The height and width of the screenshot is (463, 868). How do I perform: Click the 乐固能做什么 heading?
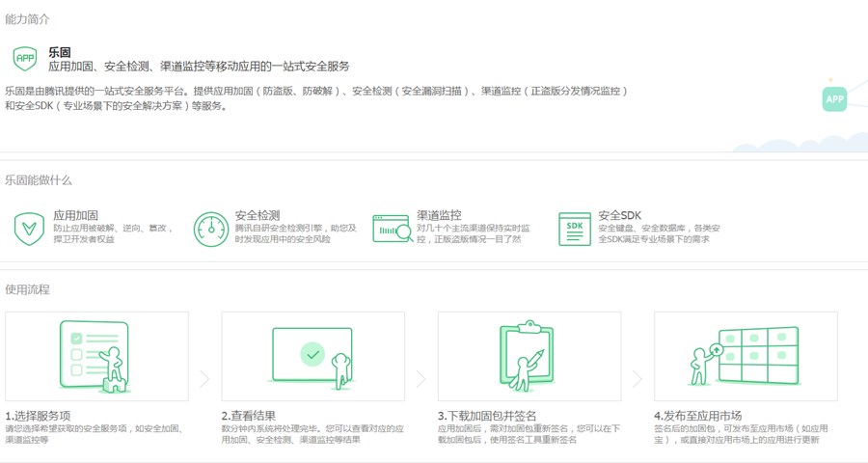[x=39, y=180]
